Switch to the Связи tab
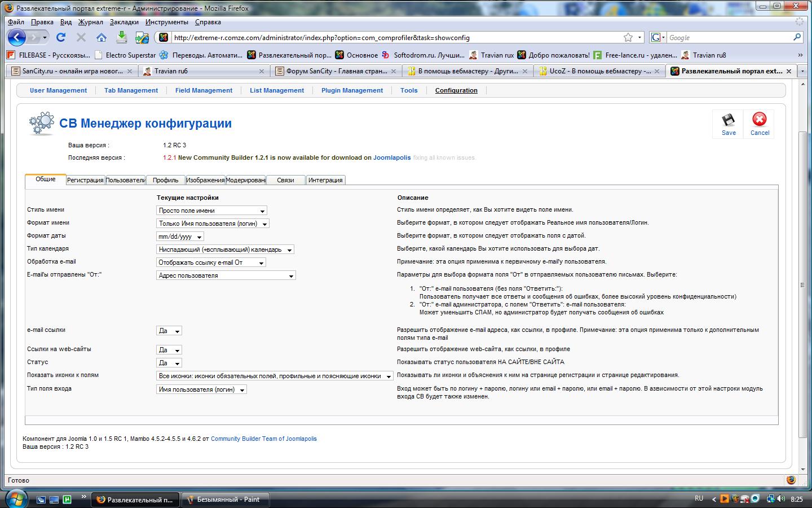Image resolution: width=812 pixels, height=508 pixels. click(285, 180)
